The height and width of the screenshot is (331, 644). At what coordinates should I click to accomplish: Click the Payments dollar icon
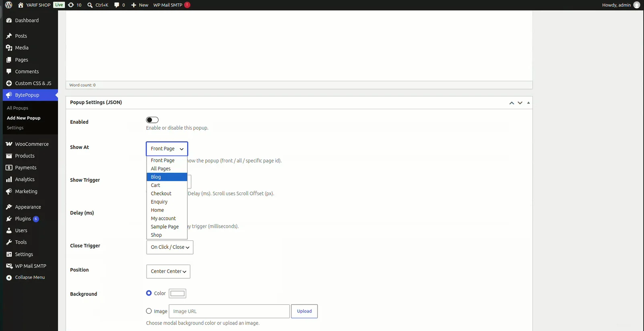pyautogui.click(x=9, y=168)
